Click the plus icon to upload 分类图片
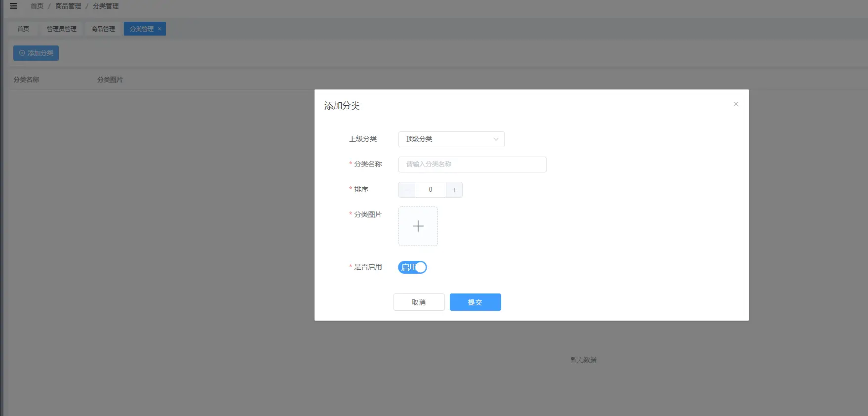Screen dimensions: 868x416 pos(418,226)
